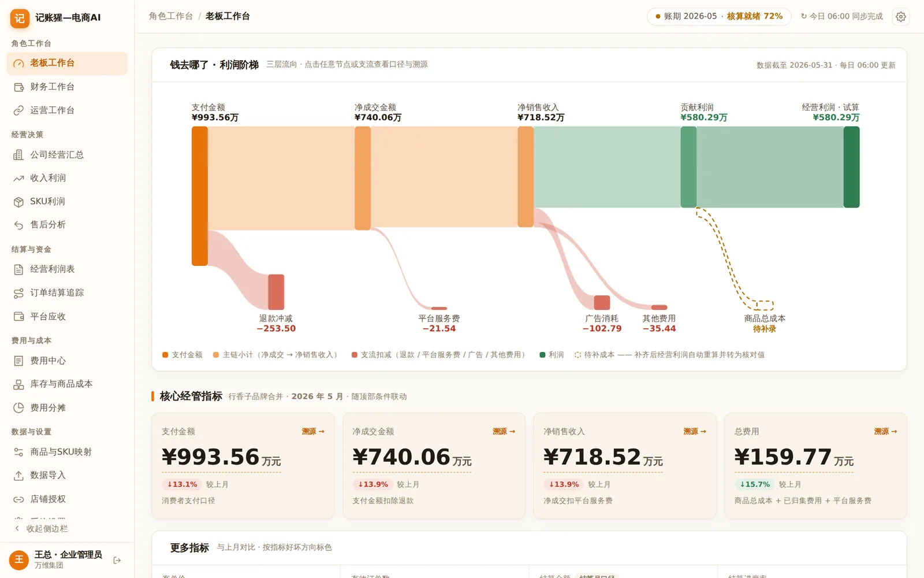The height and width of the screenshot is (578, 924).
Task: Select the 净成交金额 Sankey node bar
Action: coord(363,178)
